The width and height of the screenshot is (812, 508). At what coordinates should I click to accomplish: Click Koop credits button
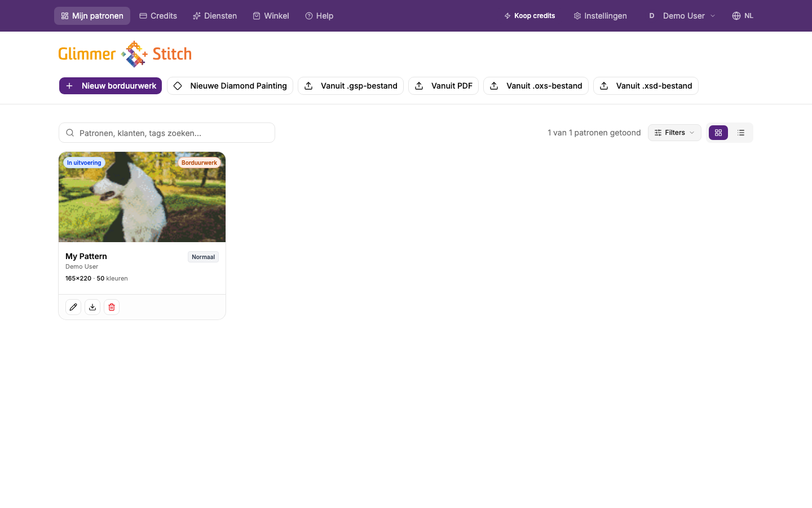529,16
